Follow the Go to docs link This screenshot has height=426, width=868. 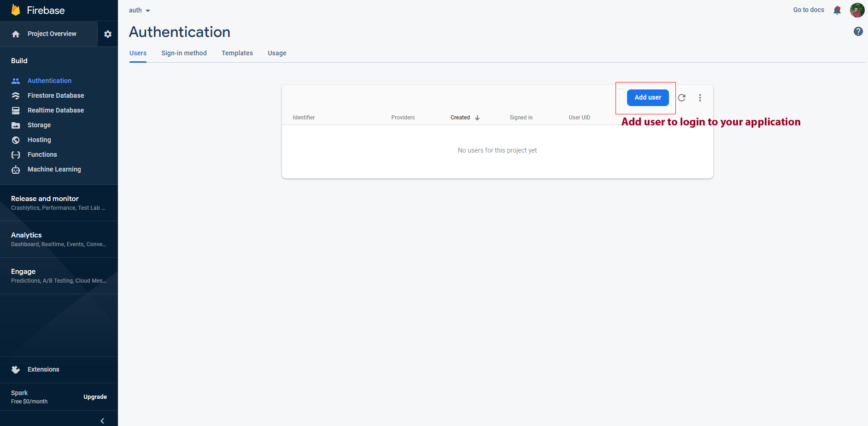[x=808, y=10]
